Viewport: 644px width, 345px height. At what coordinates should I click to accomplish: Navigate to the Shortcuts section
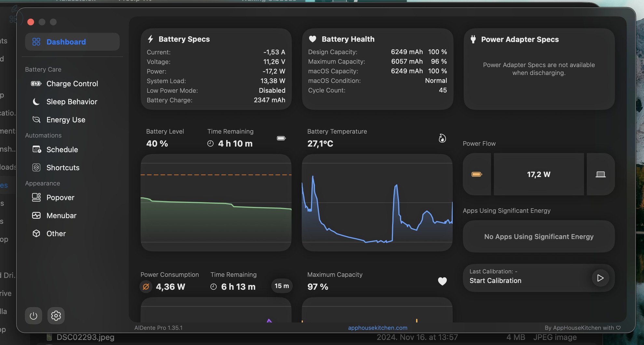tap(63, 168)
